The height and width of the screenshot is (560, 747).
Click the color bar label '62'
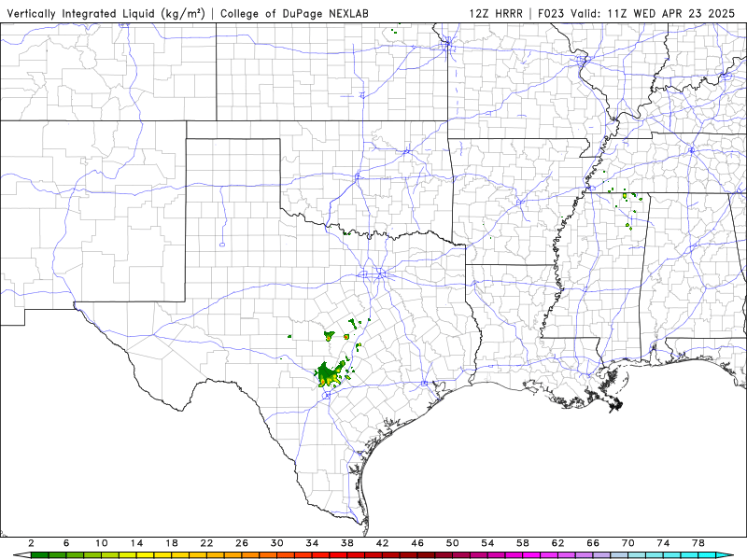tap(557, 543)
